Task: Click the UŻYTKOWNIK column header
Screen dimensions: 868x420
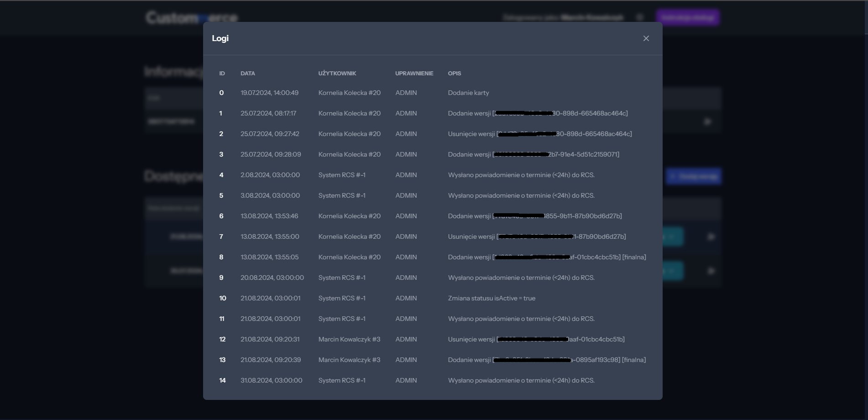Action: click(x=337, y=73)
